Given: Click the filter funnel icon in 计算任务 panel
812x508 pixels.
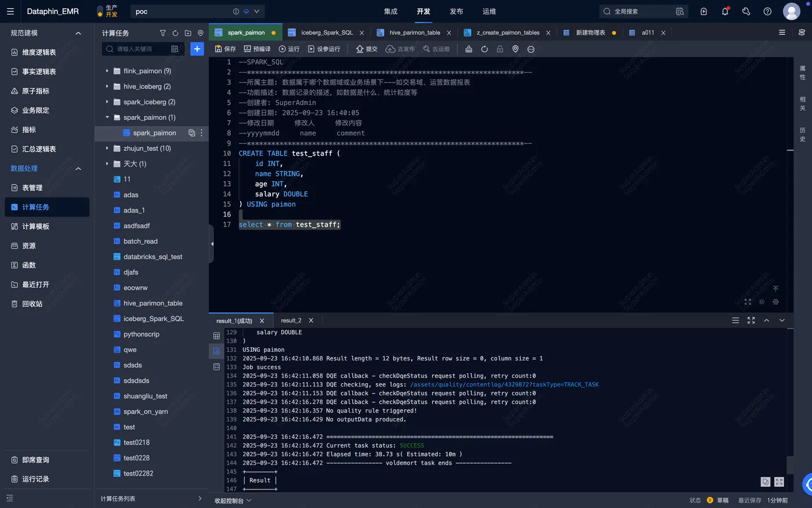Looking at the screenshot, I should pos(162,33).
